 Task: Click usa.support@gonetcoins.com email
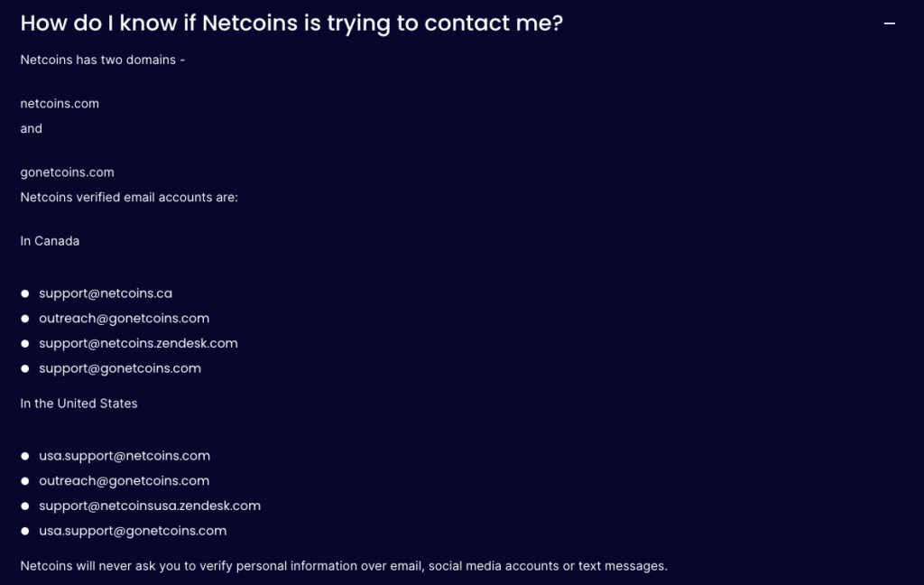(133, 531)
